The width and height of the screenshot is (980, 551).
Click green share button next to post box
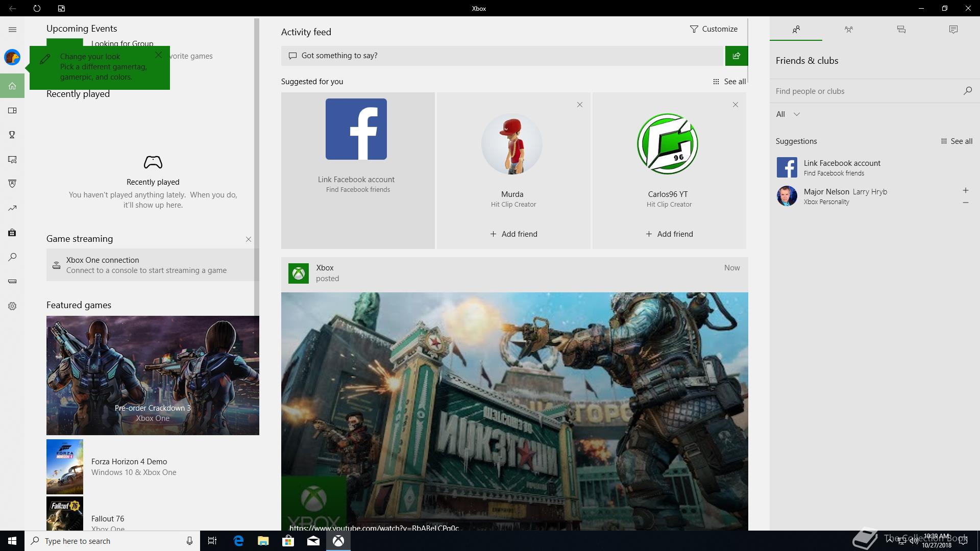737,56
